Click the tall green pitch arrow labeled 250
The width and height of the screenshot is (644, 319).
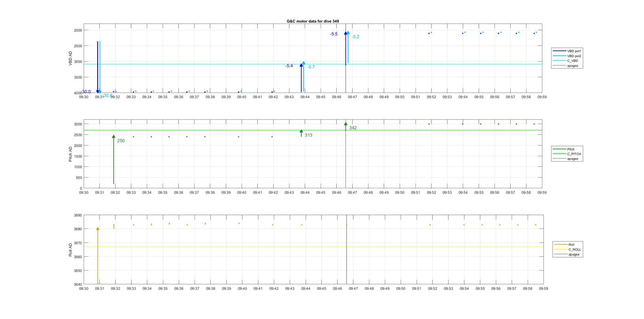pos(114,160)
